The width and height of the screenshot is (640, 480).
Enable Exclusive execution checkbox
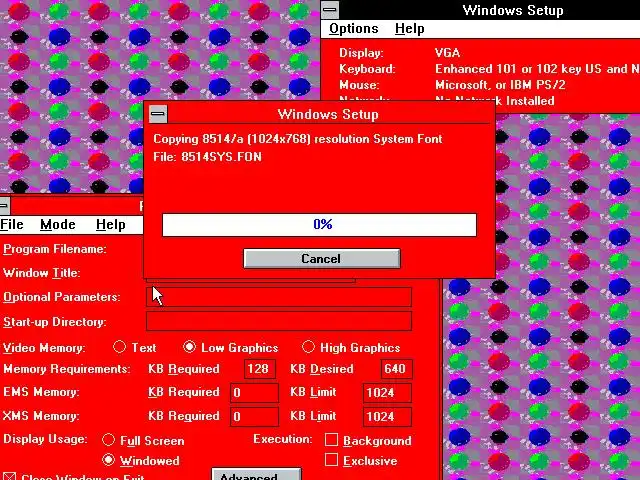click(x=361, y=460)
